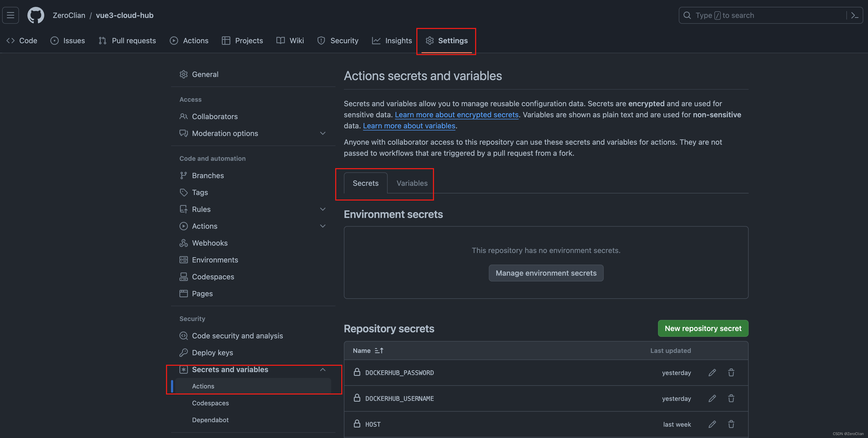868x438 pixels.
Task: Click New repository secret button
Action: [x=703, y=328]
